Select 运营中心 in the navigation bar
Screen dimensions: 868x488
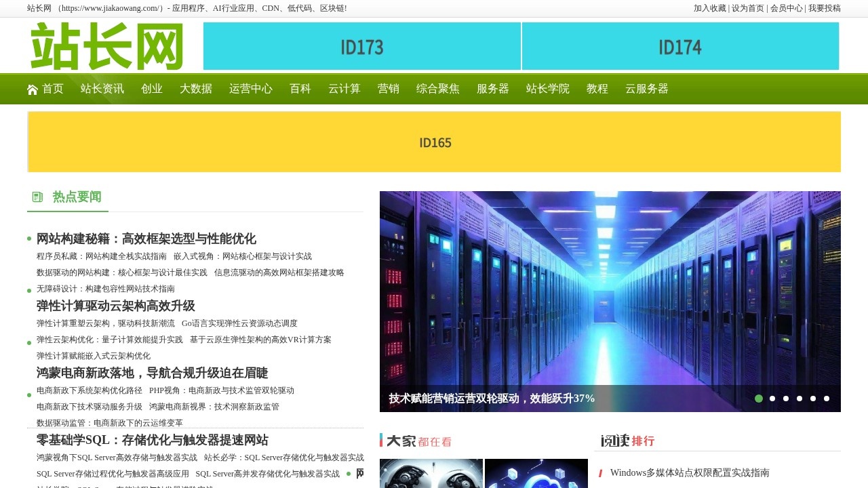click(251, 89)
